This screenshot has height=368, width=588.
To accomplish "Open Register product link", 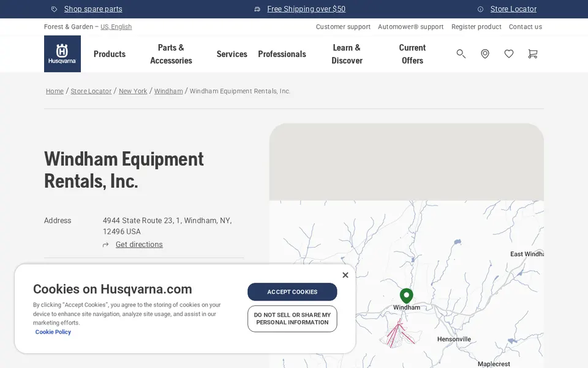I will point(477,26).
